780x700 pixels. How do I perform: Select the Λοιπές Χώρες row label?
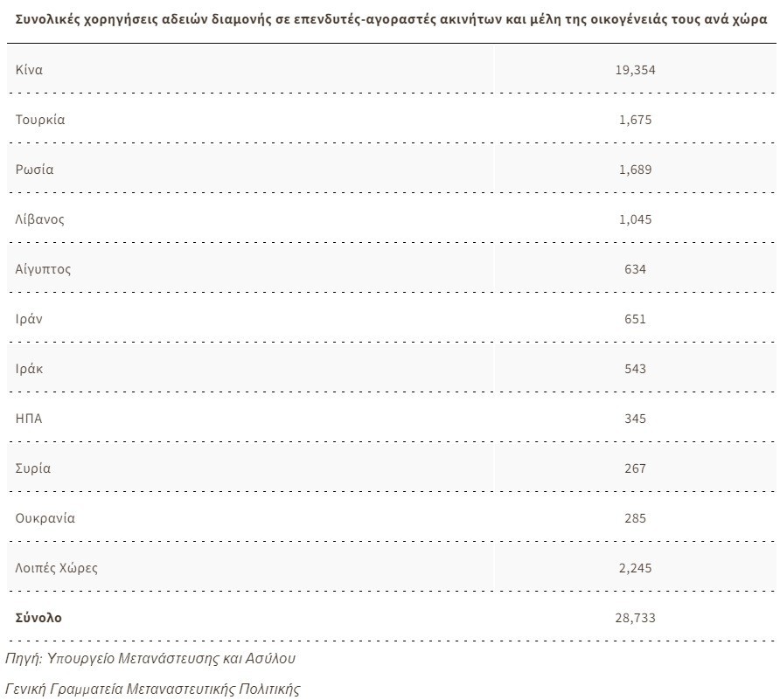(x=57, y=568)
